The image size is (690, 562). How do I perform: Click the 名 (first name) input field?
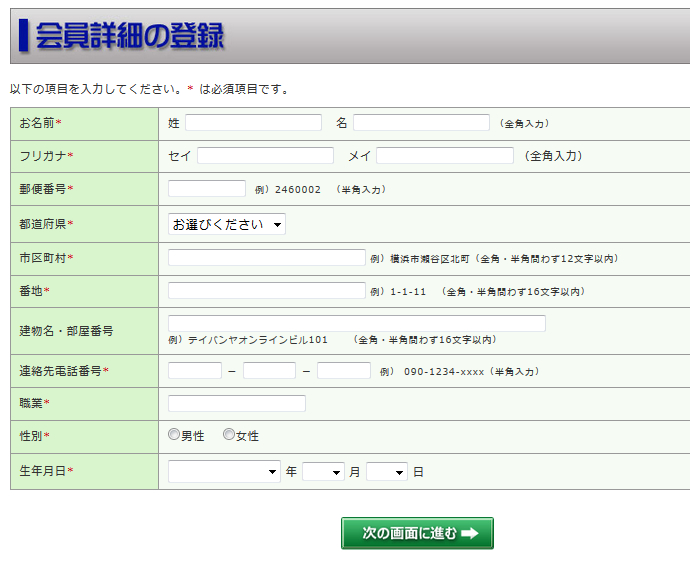[421, 123]
